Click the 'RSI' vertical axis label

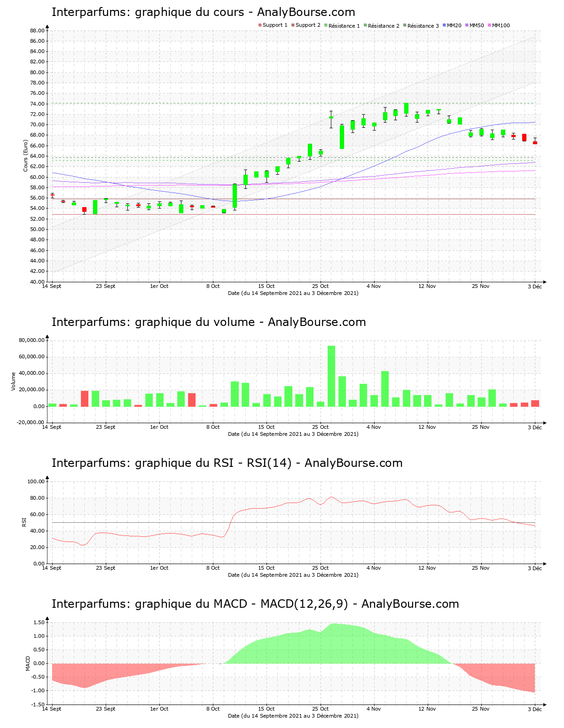[x=23, y=522]
